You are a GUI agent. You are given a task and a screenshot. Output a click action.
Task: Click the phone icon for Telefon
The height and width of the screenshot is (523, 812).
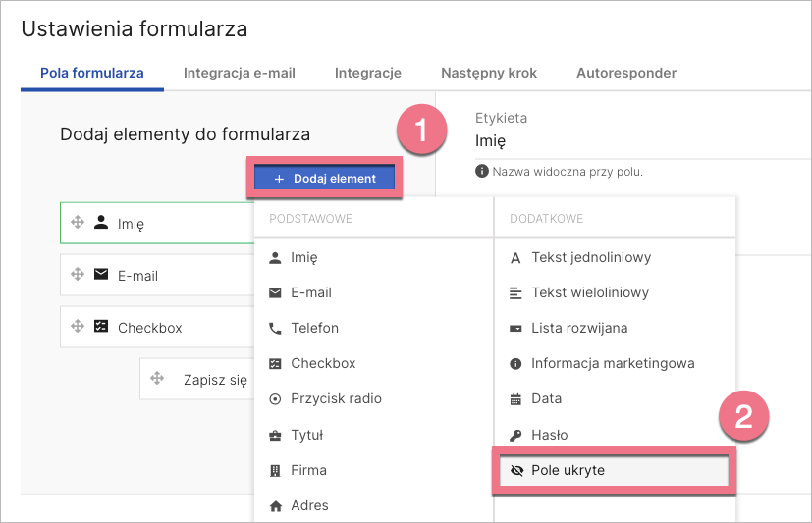[x=275, y=328]
